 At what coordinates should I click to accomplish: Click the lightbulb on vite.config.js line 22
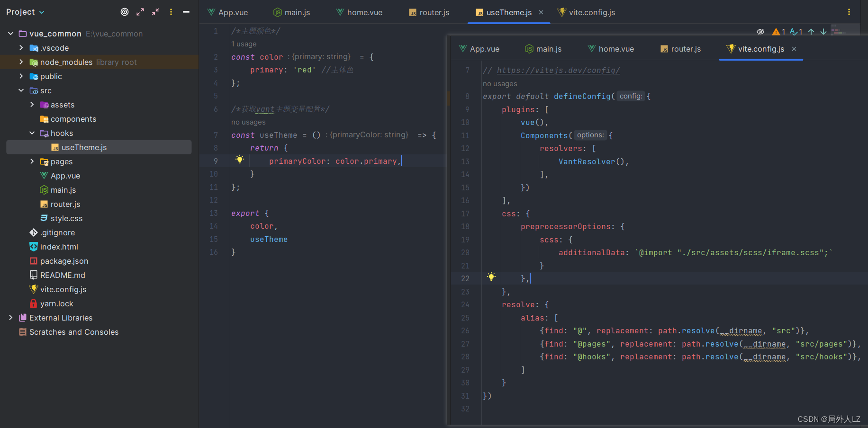[491, 277]
